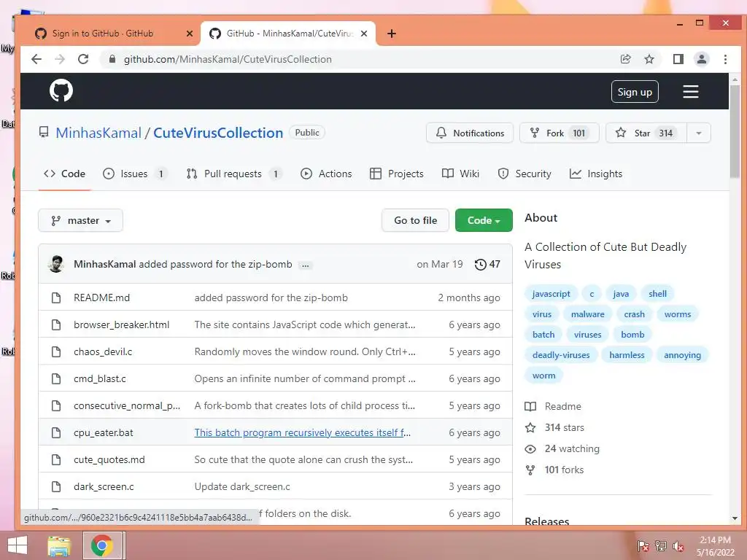747x560 pixels.
Task: Open the Chrome side panel icon
Action: point(678,59)
